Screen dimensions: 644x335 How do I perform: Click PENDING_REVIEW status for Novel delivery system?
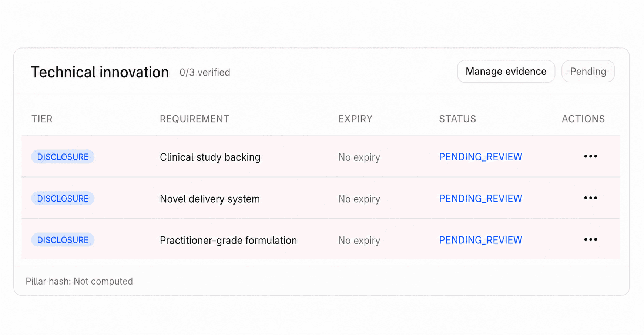[480, 199]
